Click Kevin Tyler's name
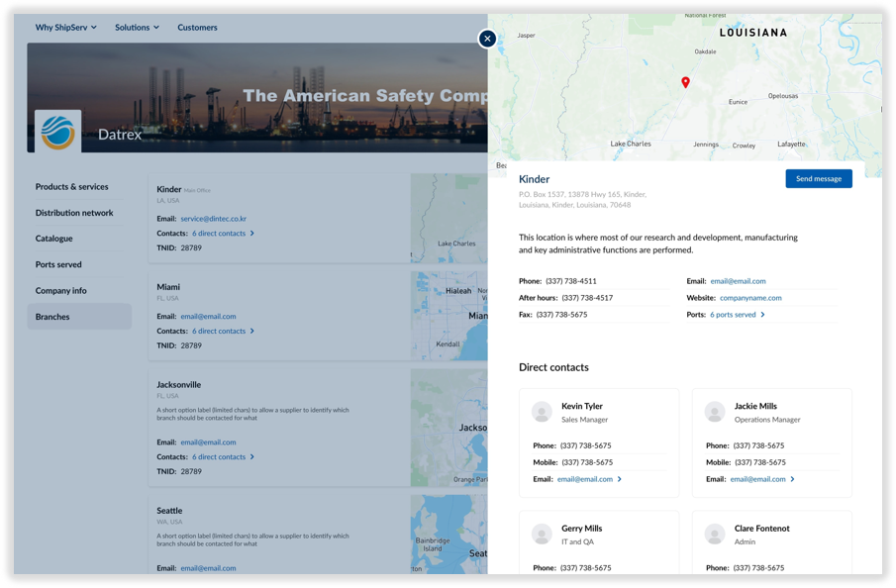Image resolution: width=896 pixels, height=588 pixels. pyautogui.click(x=582, y=406)
